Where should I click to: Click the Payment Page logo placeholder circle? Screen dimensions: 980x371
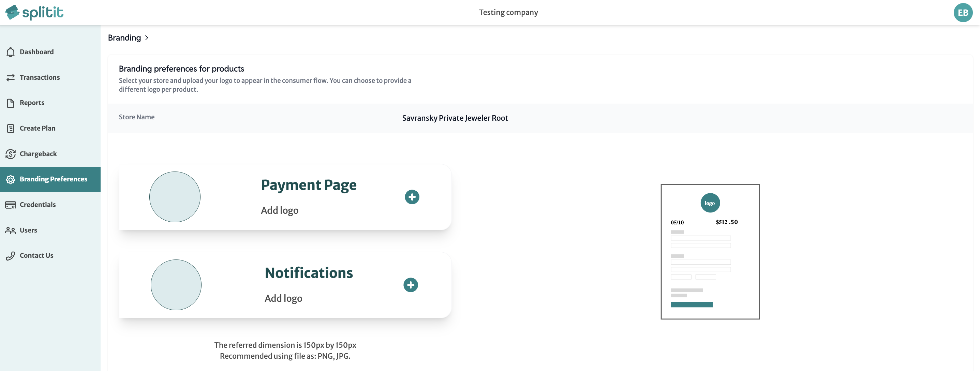tap(175, 197)
